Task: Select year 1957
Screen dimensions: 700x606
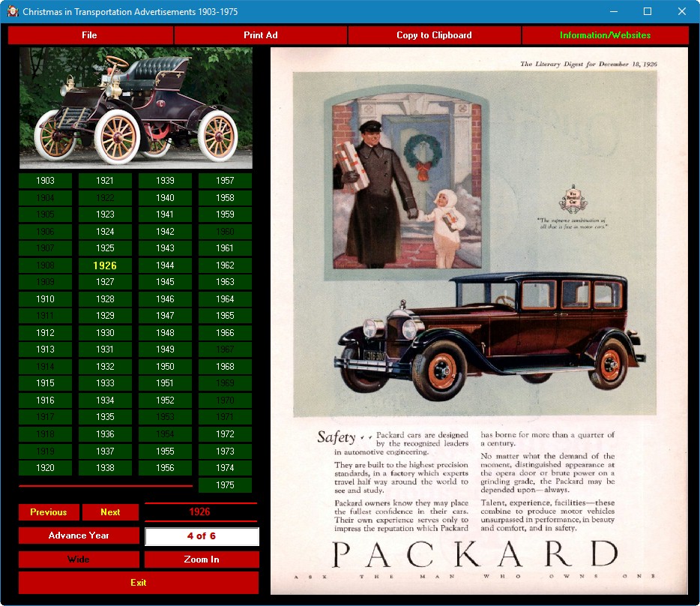Action: click(x=225, y=181)
